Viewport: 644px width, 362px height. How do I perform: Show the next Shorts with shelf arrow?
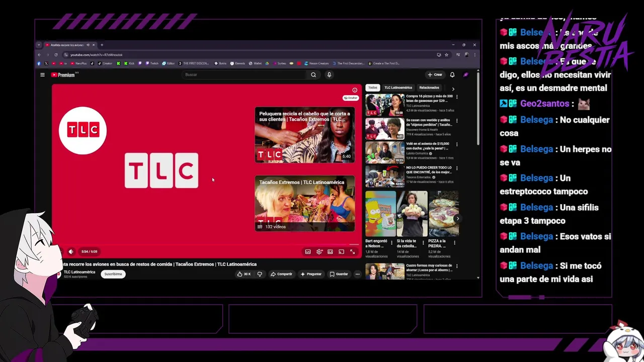[x=457, y=219]
